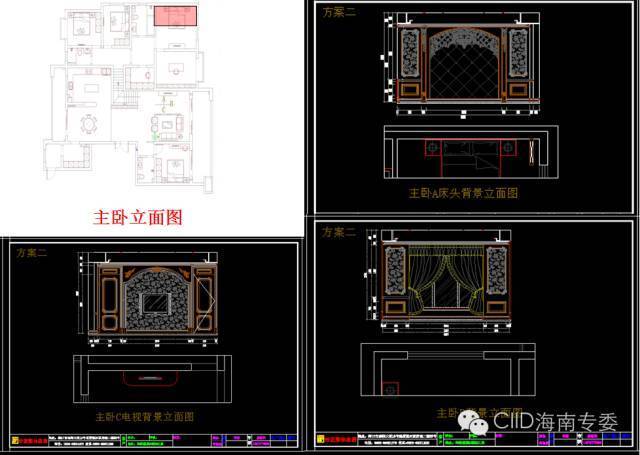Click yellow company logo in bottom-right title block
Screen dimensions: 640x455
tap(321, 438)
